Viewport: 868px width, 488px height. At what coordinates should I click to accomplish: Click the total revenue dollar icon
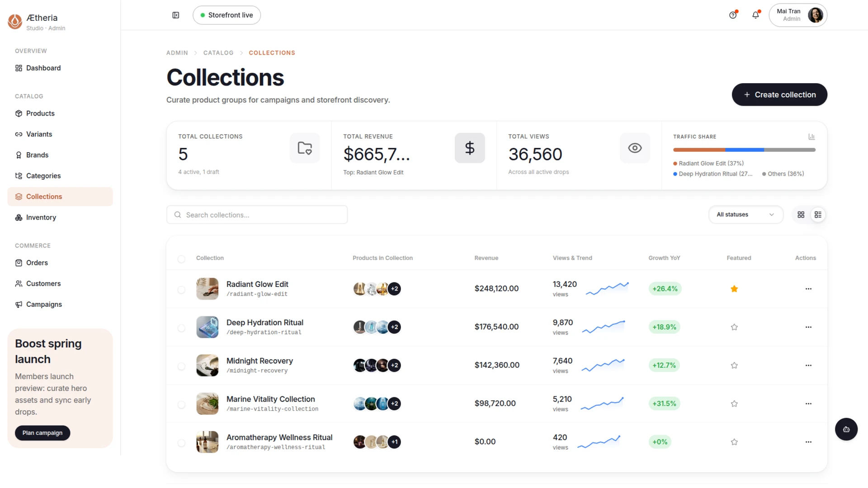[470, 148]
